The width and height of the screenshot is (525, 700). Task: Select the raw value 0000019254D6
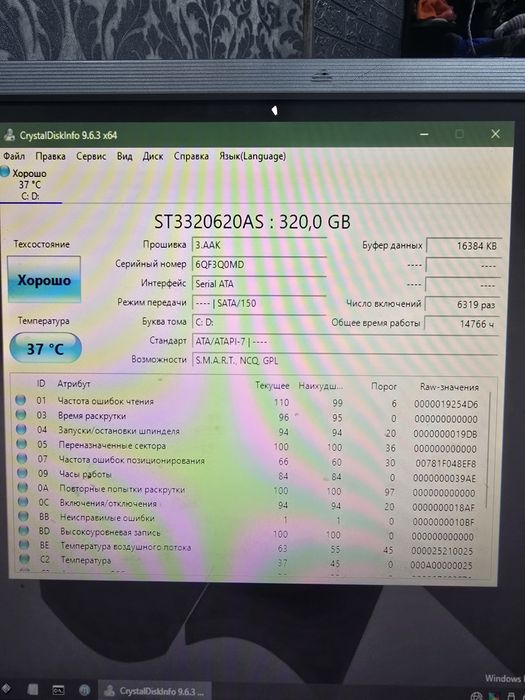(x=446, y=404)
